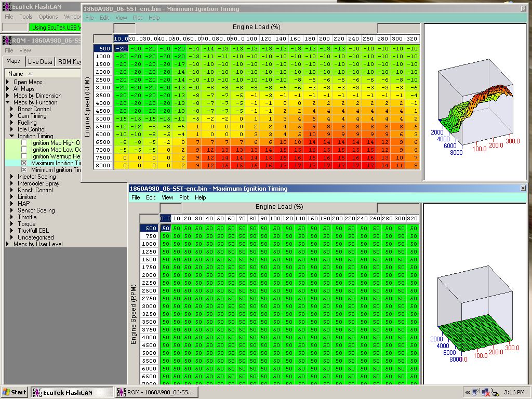Click the EcuTek FlashCAN taskbar button icon
This screenshot has width=532, height=399.
tap(37, 392)
